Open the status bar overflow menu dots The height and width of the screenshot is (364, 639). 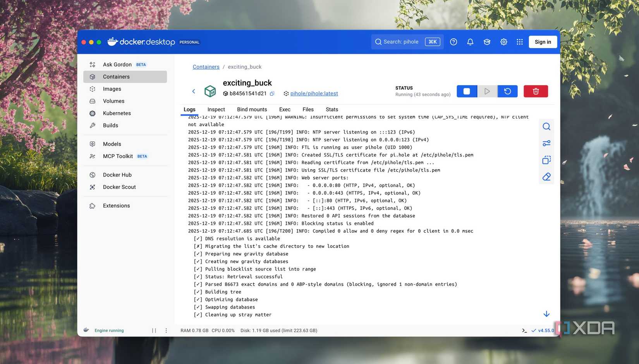(166, 330)
